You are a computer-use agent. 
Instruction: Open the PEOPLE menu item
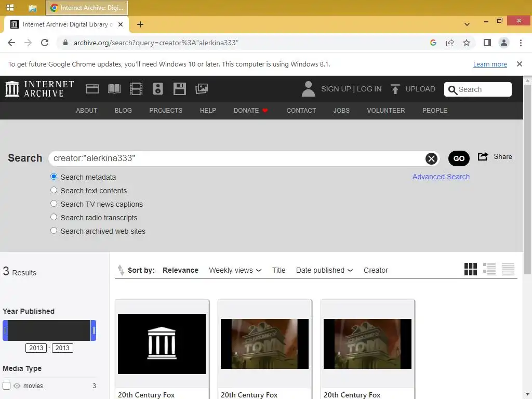pos(435,111)
